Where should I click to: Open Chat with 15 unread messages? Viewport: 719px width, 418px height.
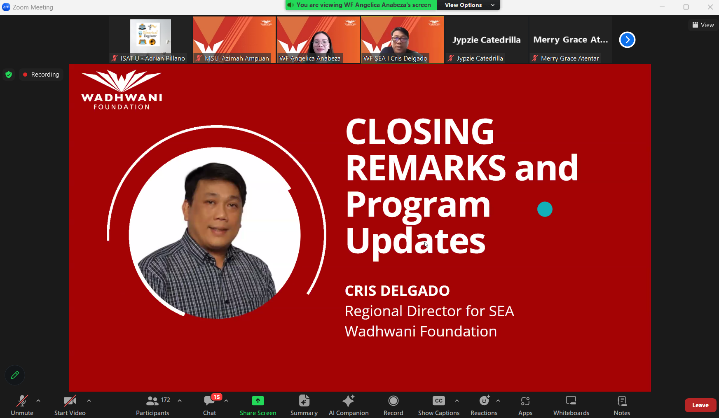click(x=210, y=405)
